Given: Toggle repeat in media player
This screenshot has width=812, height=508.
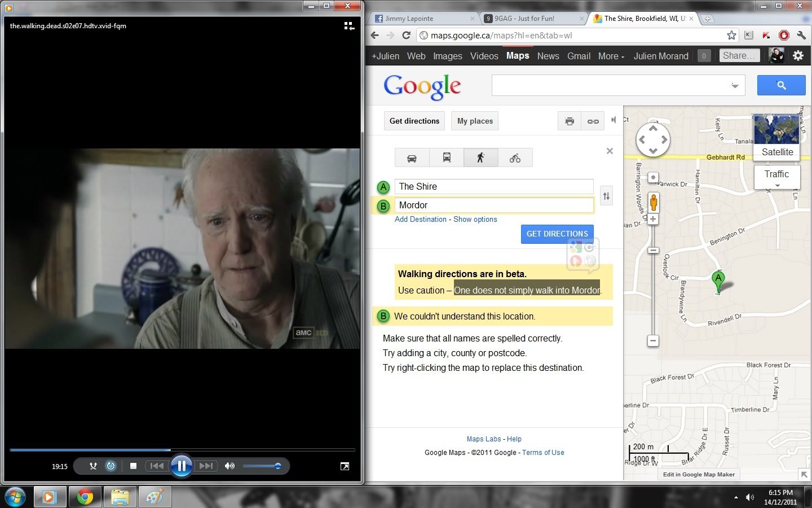Looking at the screenshot, I should pyautogui.click(x=111, y=466).
